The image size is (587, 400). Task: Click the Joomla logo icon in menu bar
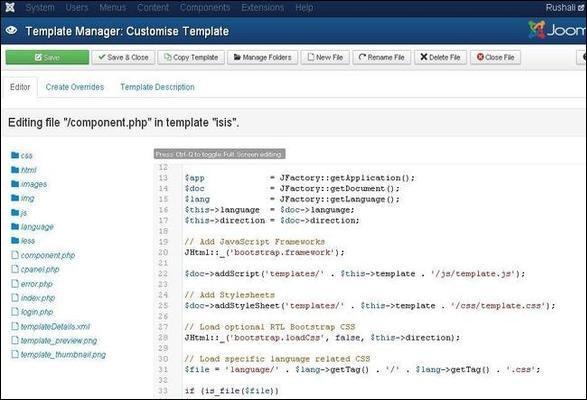tap(10, 7)
